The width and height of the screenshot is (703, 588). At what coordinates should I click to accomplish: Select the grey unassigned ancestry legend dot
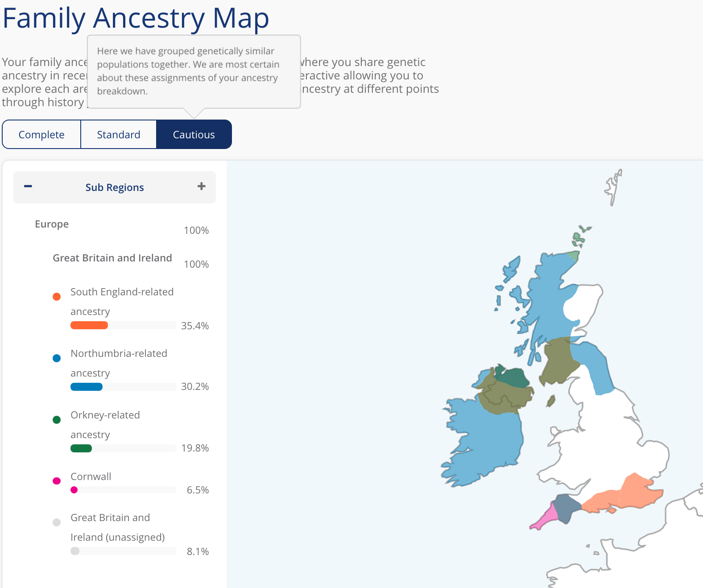click(x=56, y=522)
